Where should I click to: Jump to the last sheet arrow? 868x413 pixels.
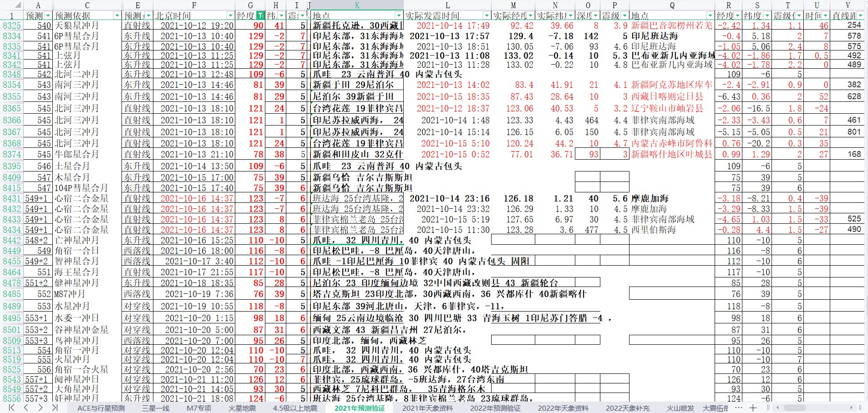click(55, 408)
